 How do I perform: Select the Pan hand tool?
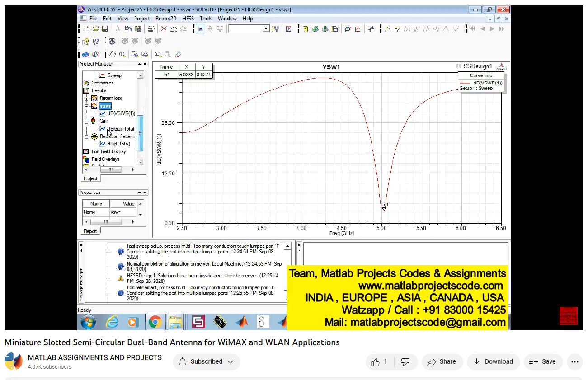pos(112,54)
